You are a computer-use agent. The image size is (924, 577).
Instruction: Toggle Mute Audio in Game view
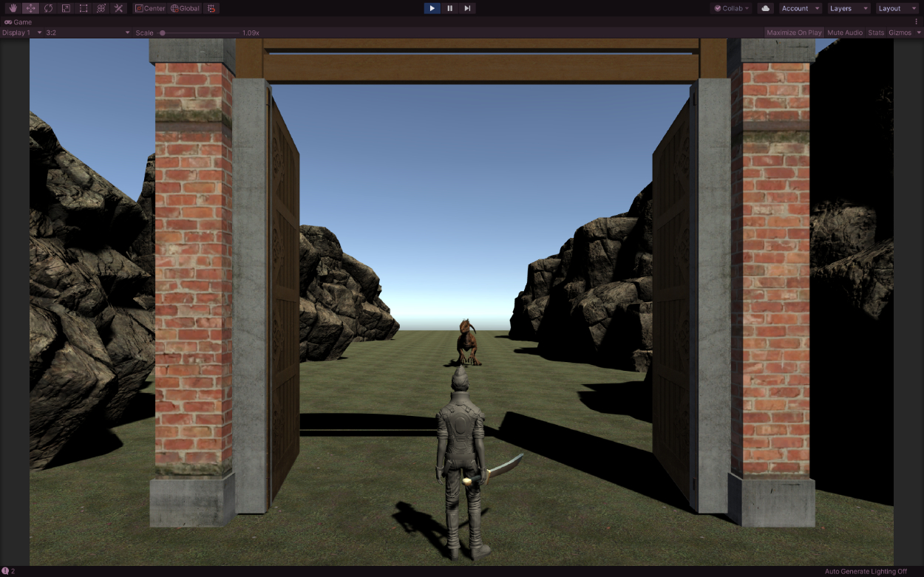[x=845, y=33]
